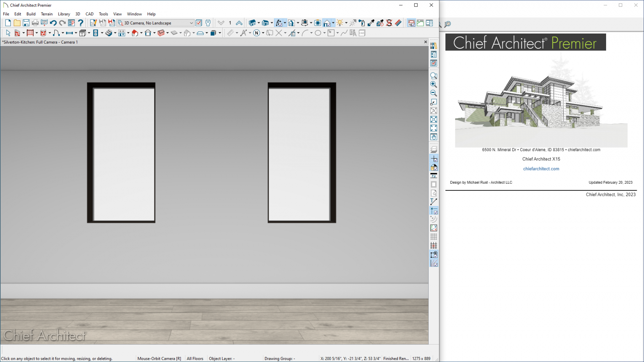
Task: Select the Undo arrow icon
Action: 53,23
